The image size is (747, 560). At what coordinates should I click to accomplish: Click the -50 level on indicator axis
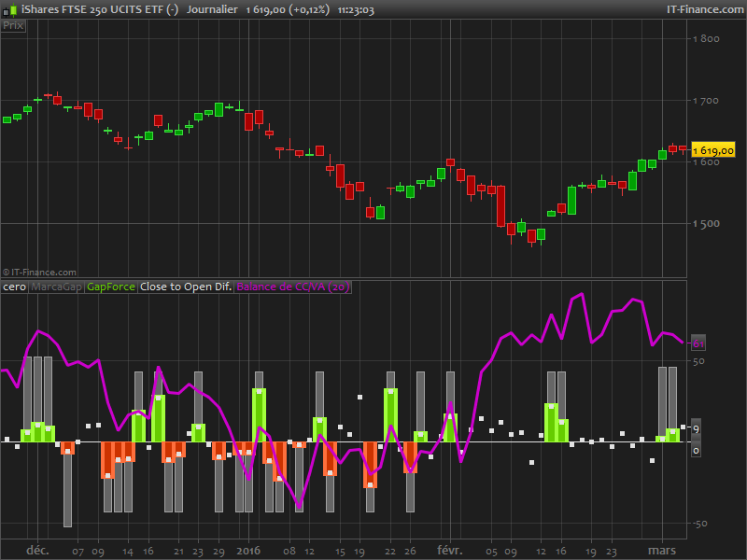pos(699,524)
